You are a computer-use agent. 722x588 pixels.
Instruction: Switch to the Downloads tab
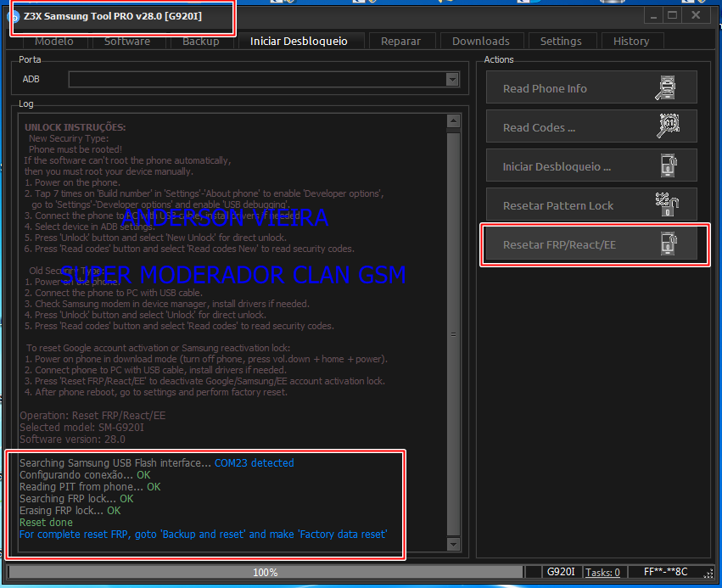(x=481, y=41)
